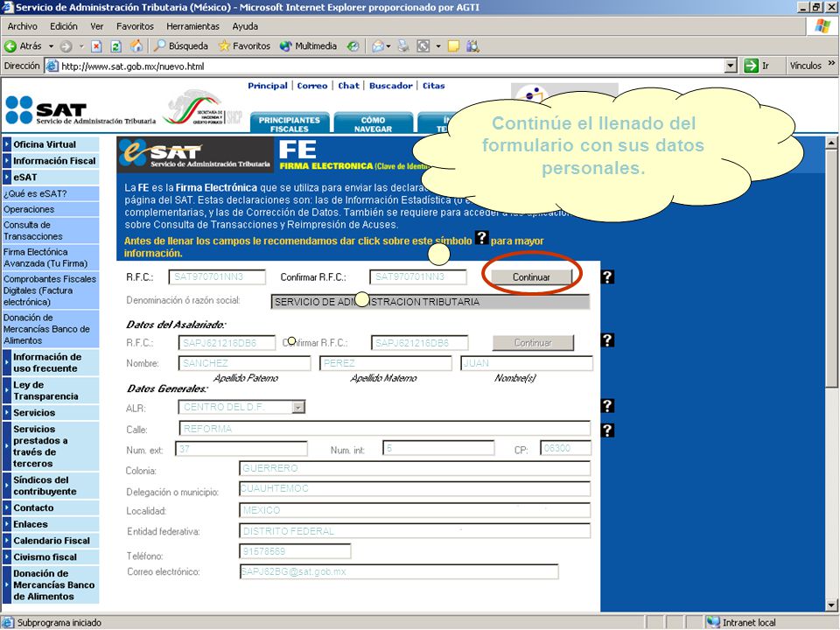Click the Atrás back arrow icon

(10, 46)
